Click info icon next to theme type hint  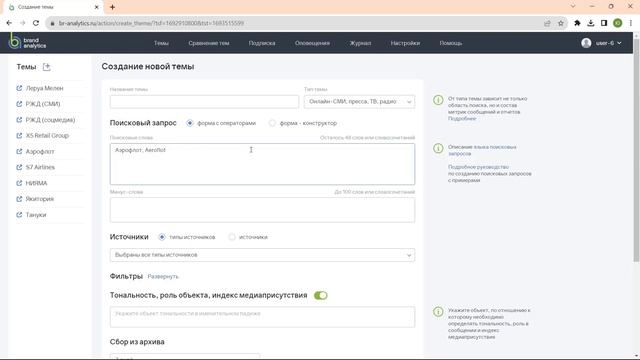tap(438, 100)
